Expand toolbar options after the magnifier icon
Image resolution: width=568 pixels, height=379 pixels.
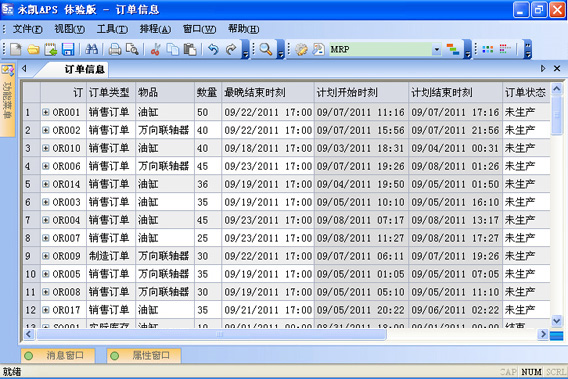pyautogui.click(x=280, y=49)
